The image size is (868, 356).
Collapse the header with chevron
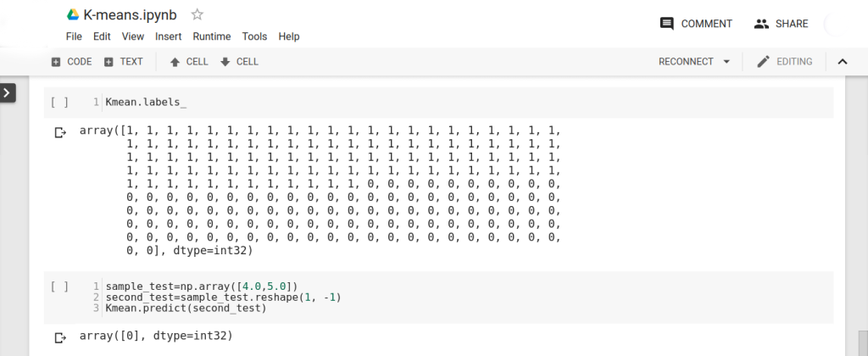(x=843, y=62)
